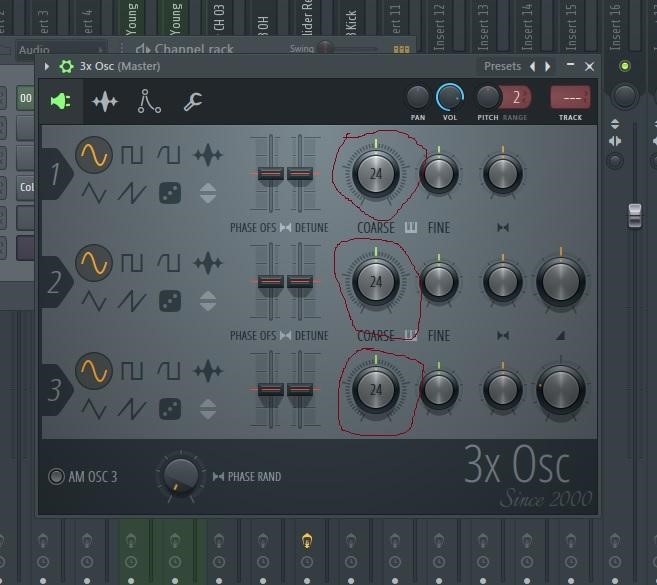Select triangle shape for oscillator 2
The width and height of the screenshot is (657, 585).
(x=94, y=301)
